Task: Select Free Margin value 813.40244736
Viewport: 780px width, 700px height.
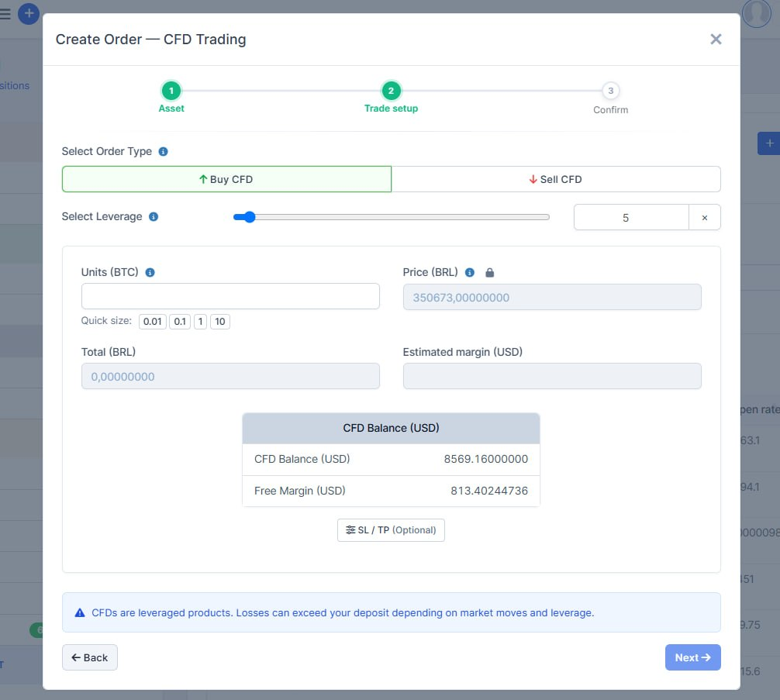Action: coord(489,491)
